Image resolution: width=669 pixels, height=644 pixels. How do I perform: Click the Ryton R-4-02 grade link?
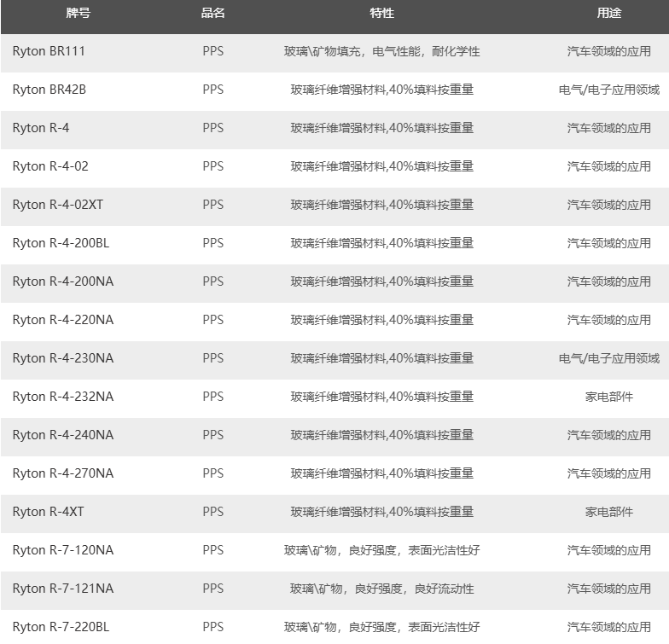tap(50, 166)
